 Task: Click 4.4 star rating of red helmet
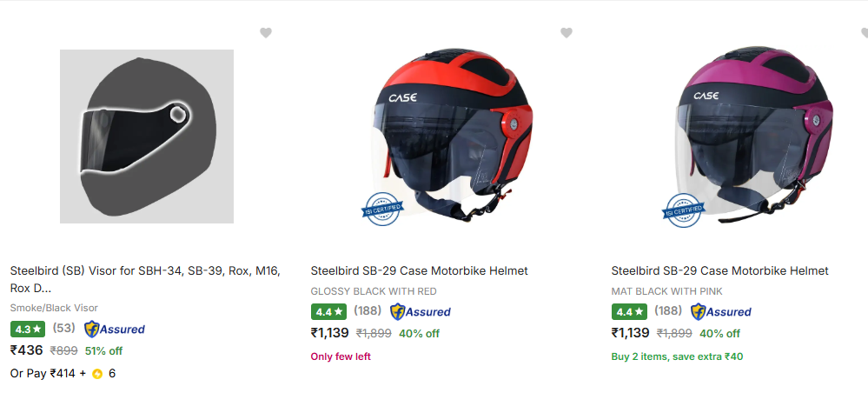click(x=328, y=311)
